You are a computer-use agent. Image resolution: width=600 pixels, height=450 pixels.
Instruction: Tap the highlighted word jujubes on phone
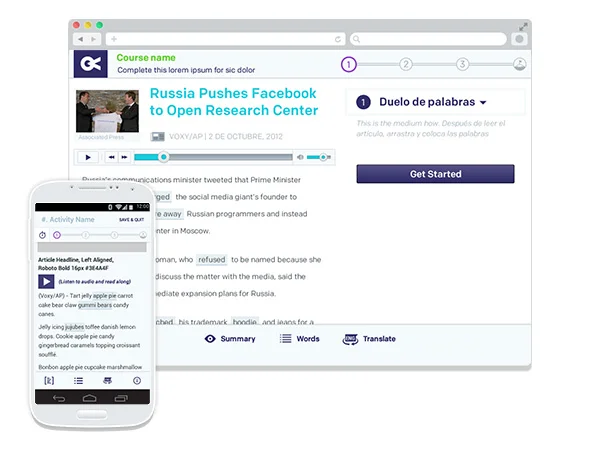point(74,327)
